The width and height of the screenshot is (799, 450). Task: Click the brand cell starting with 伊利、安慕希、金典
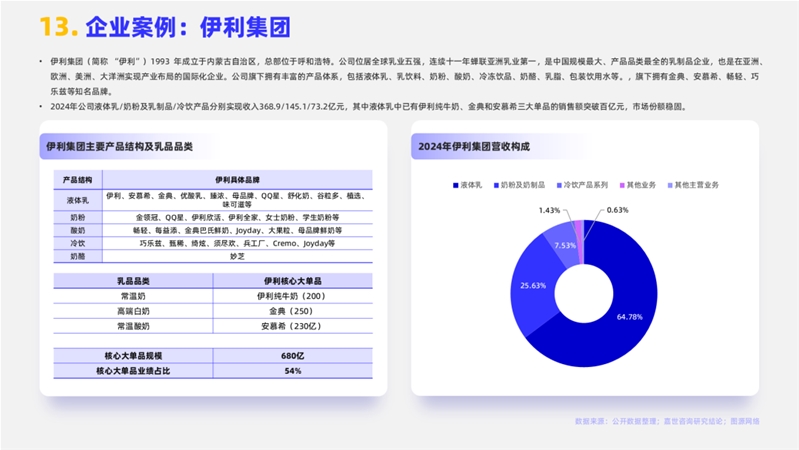[x=237, y=200]
